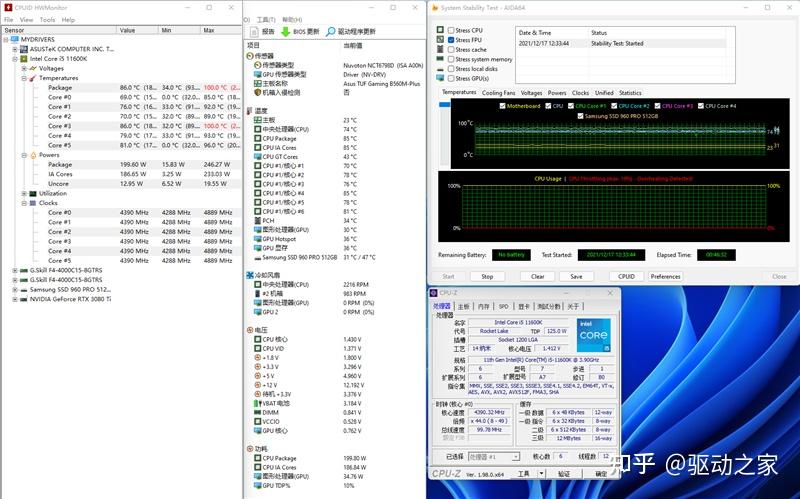This screenshot has height=499, width=800.
Task: Click the 验证 button in CPU-Z
Action: coord(563,473)
